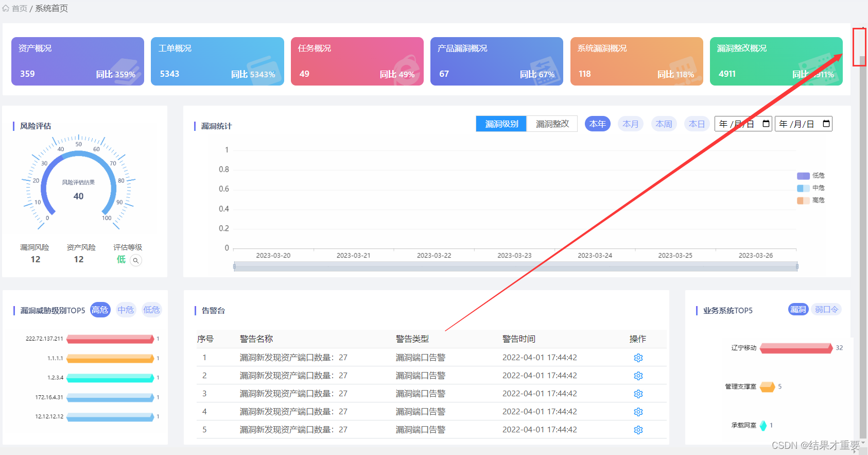Open settings gear for alert row 3
This screenshot has width=868, height=455.
click(638, 394)
